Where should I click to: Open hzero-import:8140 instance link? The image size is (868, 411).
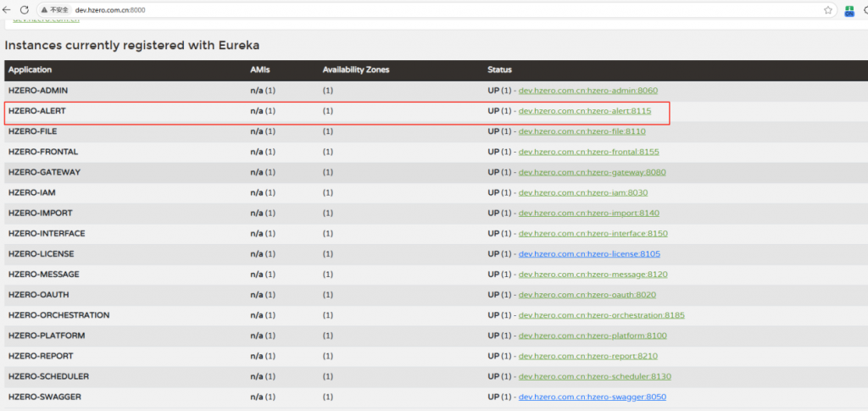tap(588, 213)
